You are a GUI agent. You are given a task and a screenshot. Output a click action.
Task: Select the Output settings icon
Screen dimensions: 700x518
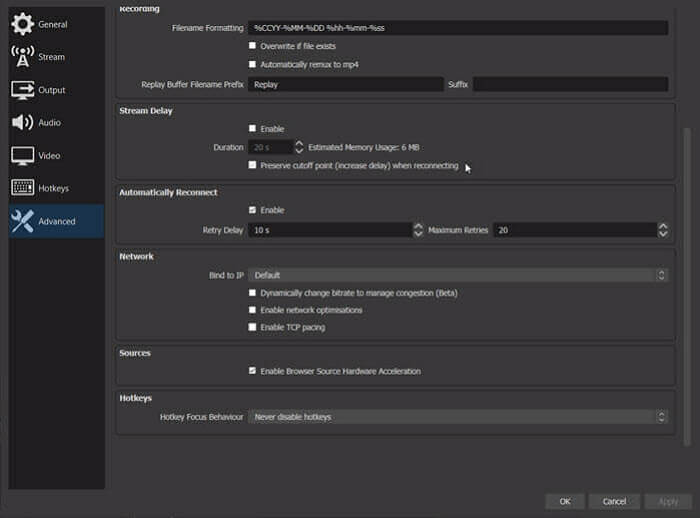(22, 90)
